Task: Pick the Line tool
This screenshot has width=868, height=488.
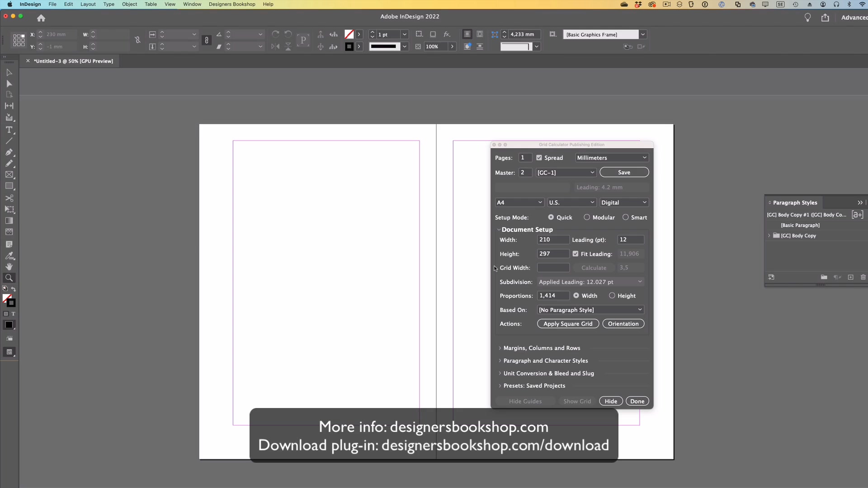Action: tap(9, 141)
